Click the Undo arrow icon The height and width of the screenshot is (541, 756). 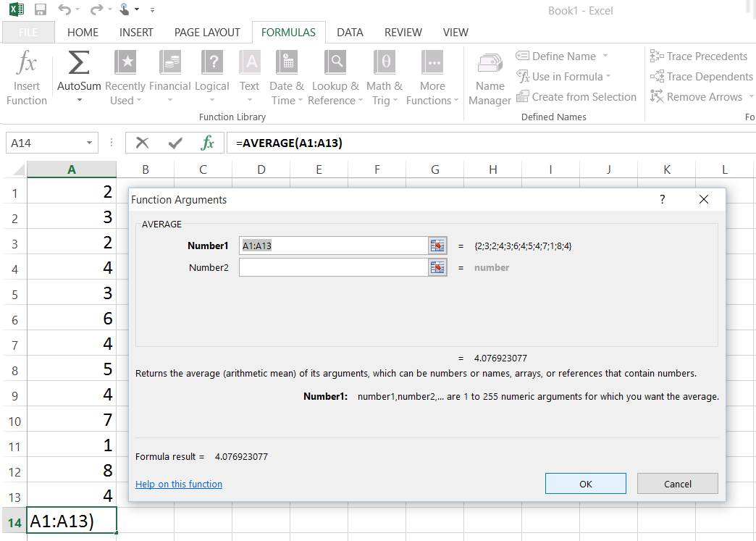[64, 9]
